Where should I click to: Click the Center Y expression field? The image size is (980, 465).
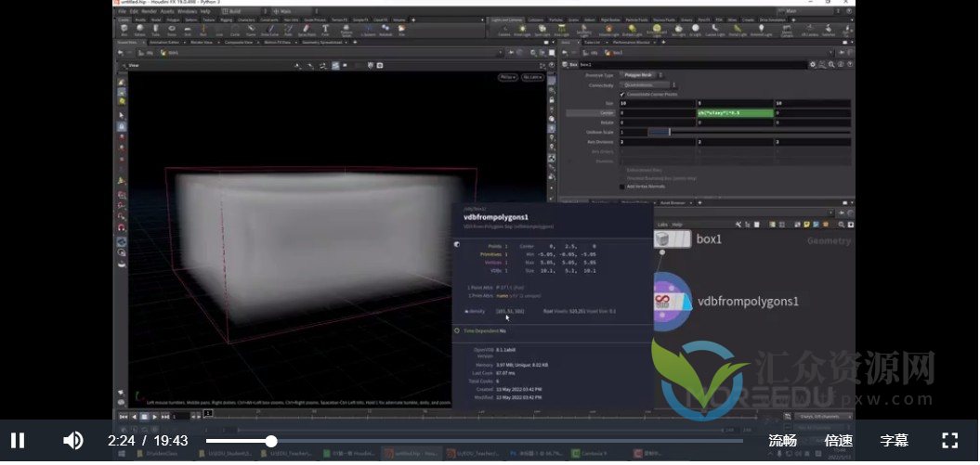point(735,113)
